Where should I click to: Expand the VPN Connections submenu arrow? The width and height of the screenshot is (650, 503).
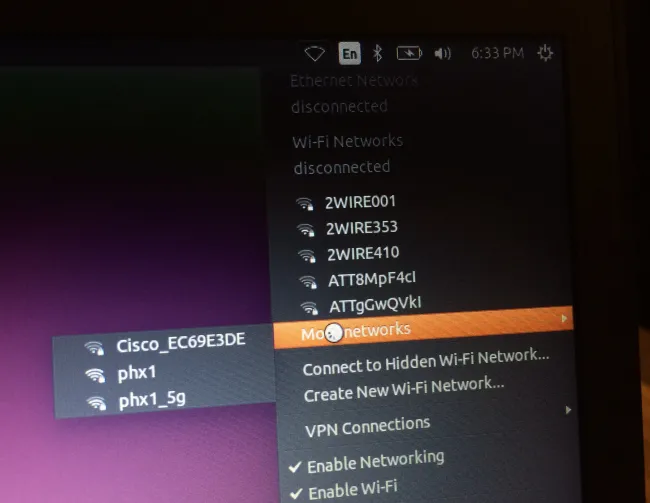(568, 410)
